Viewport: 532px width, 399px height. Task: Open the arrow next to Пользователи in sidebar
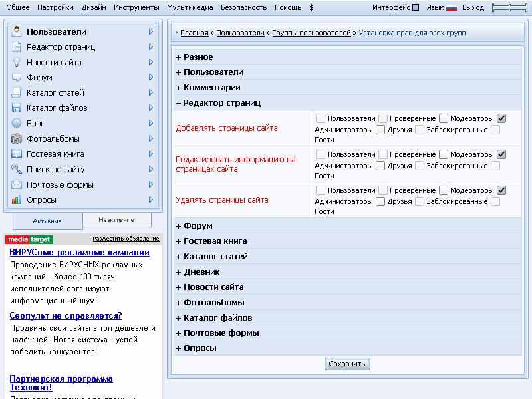click(151, 31)
